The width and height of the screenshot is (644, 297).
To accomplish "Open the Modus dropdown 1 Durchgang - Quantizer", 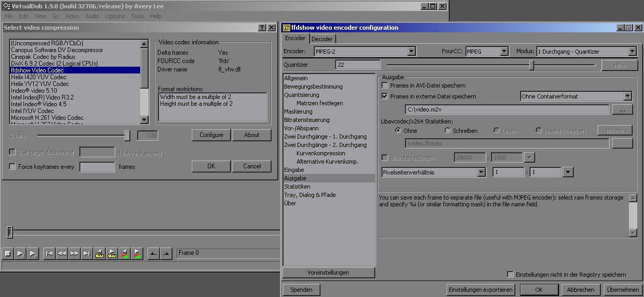I will pos(632,51).
